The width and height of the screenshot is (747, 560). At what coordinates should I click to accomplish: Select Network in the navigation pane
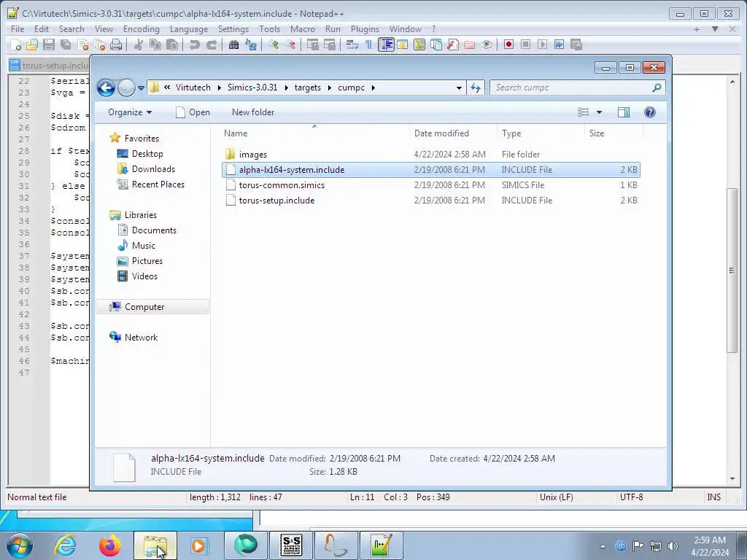click(141, 338)
